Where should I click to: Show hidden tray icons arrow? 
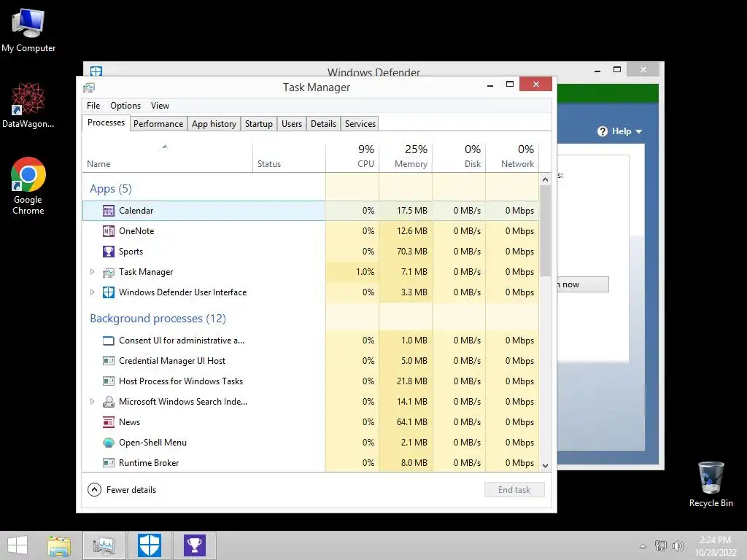[x=643, y=546]
